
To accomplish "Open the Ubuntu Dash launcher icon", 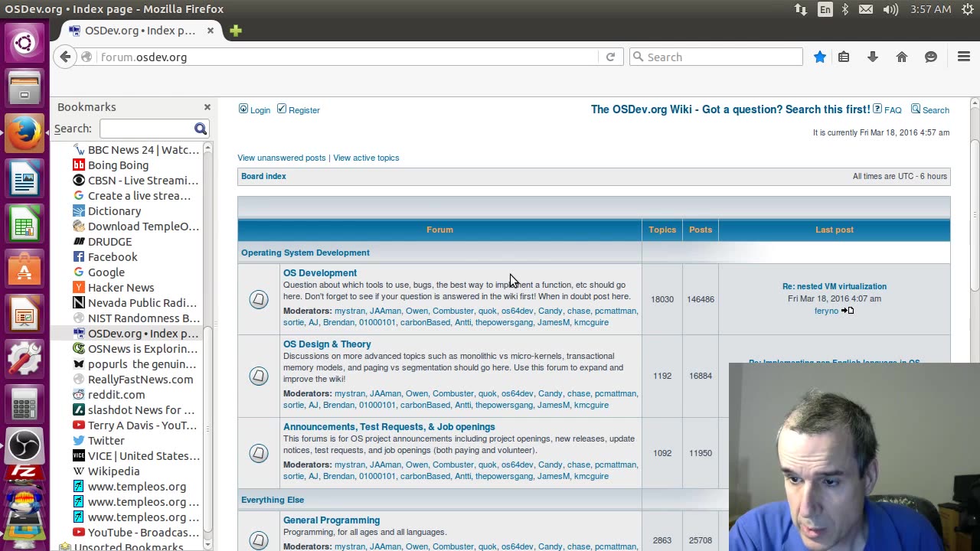I will pos(24,42).
